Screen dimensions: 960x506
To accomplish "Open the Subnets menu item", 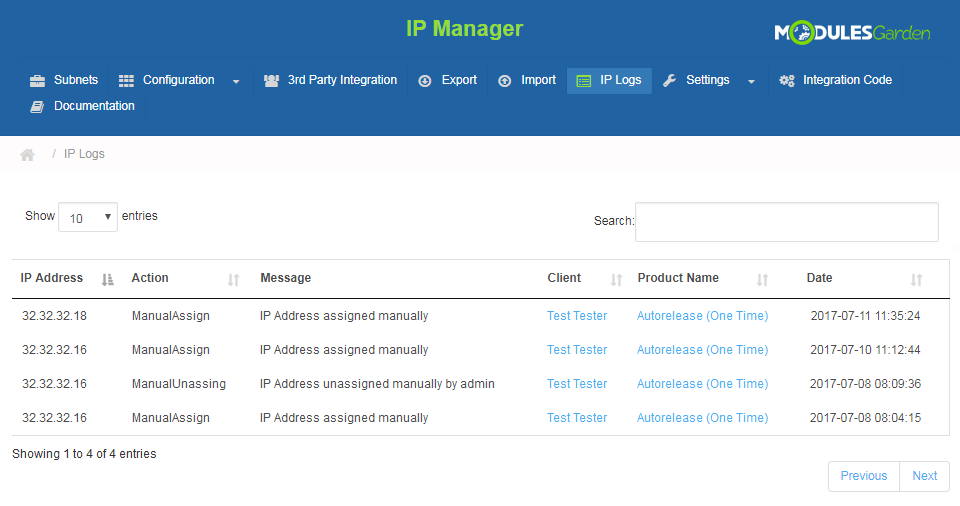I will [64, 80].
